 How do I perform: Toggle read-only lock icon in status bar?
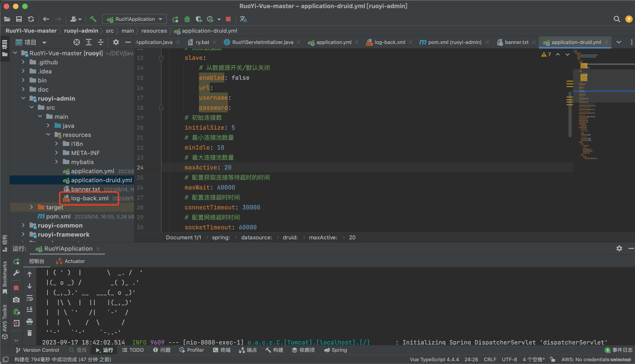[553, 359]
